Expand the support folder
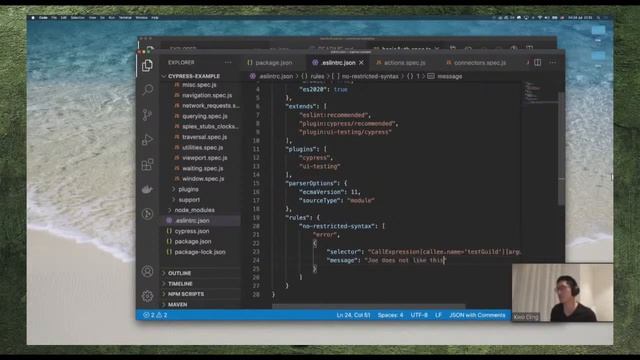The width and height of the screenshot is (640, 360). (x=189, y=200)
